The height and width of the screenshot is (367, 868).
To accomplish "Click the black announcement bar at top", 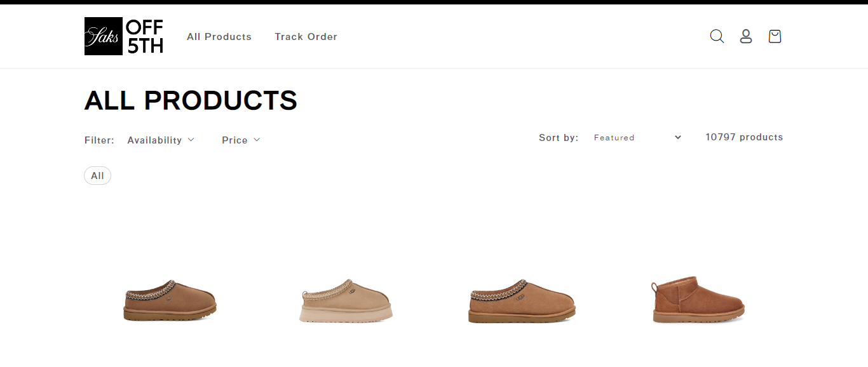I will click(x=434, y=2).
